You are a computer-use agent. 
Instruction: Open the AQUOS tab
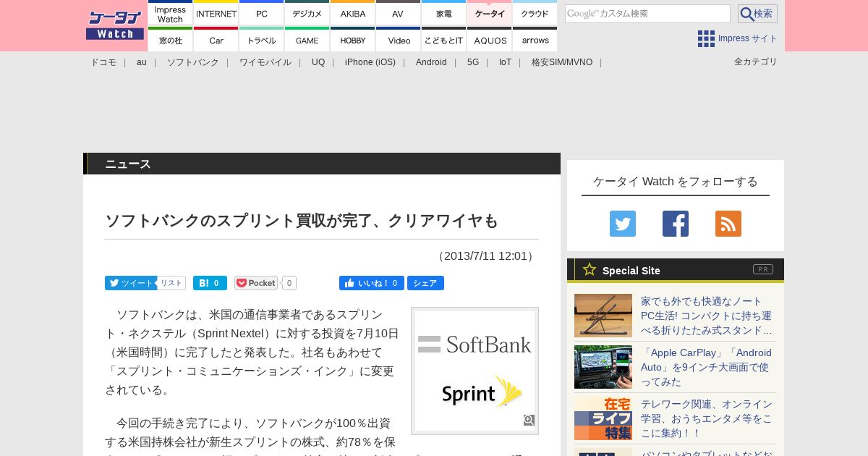pyautogui.click(x=490, y=40)
